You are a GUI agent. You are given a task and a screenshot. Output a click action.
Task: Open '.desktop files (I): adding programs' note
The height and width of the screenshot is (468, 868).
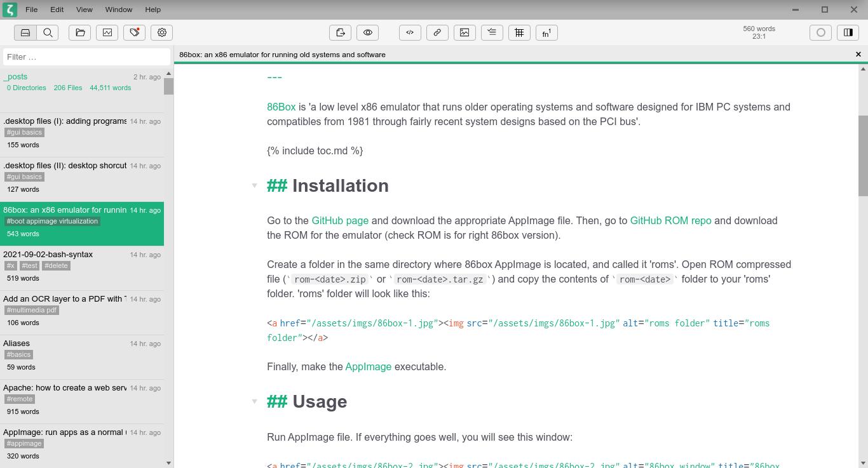[x=82, y=135]
